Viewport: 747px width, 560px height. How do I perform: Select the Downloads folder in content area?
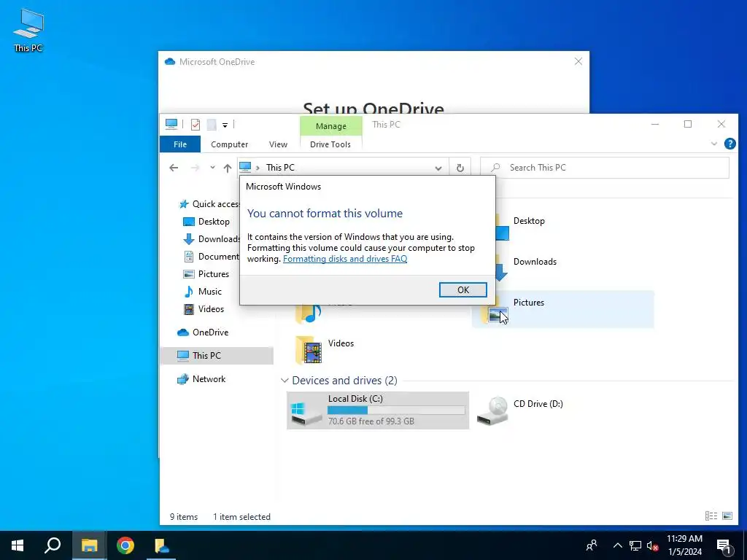pos(535,262)
